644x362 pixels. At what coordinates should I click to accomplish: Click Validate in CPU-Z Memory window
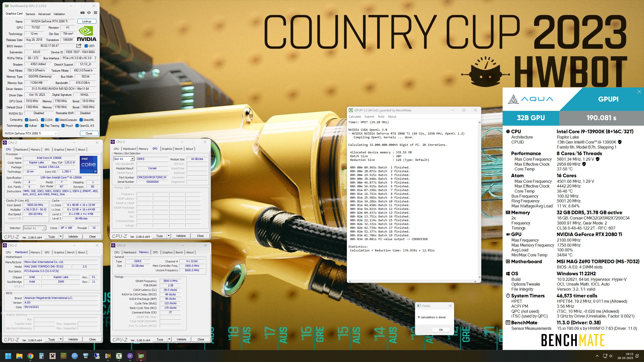pos(181,339)
